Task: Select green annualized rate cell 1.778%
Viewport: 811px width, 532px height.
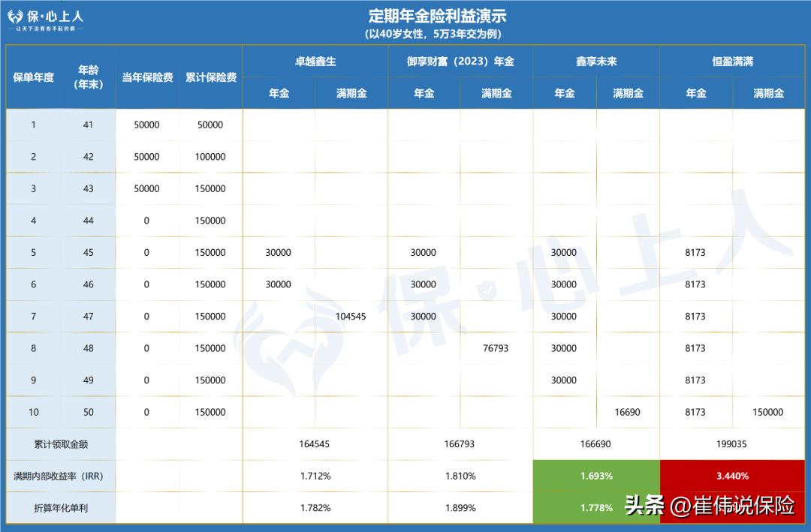Action: (x=596, y=508)
